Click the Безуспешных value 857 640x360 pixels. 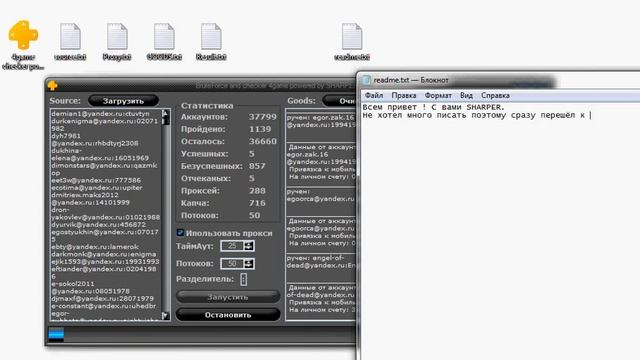tap(257, 166)
